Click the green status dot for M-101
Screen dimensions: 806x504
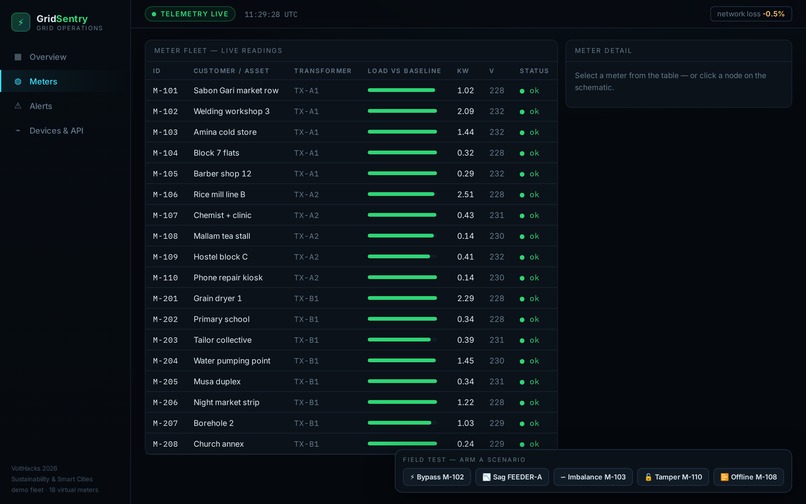tap(522, 91)
